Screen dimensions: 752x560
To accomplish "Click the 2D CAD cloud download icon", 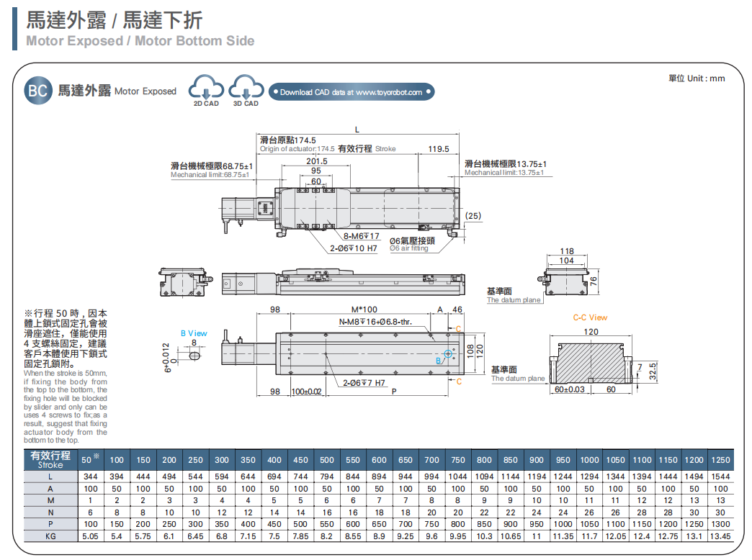I will (206, 89).
